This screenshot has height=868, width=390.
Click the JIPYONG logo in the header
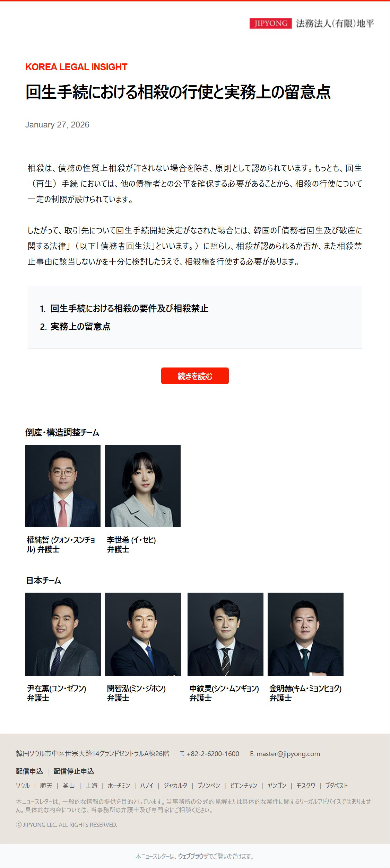point(312,24)
